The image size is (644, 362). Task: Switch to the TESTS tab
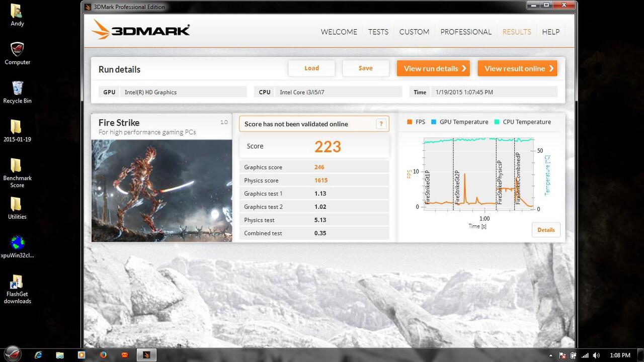(x=378, y=32)
